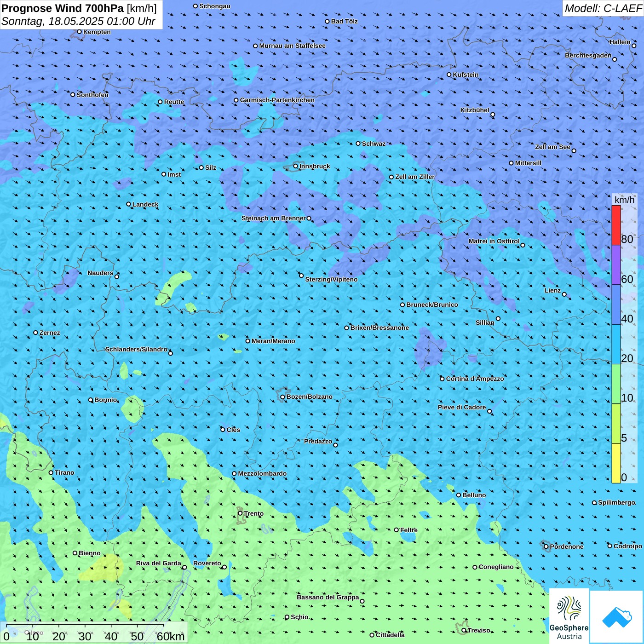Click the Sonthofen label

(x=93, y=95)
